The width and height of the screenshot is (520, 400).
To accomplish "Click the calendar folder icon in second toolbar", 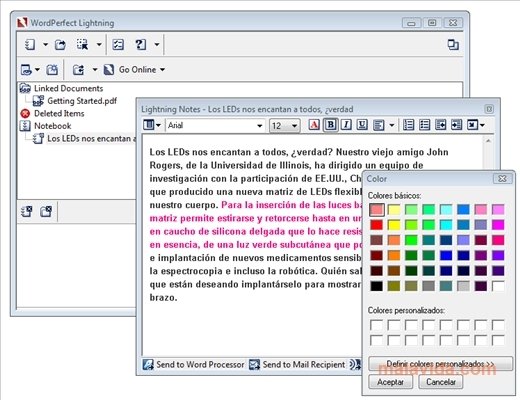I will click(x=52, y=70).
